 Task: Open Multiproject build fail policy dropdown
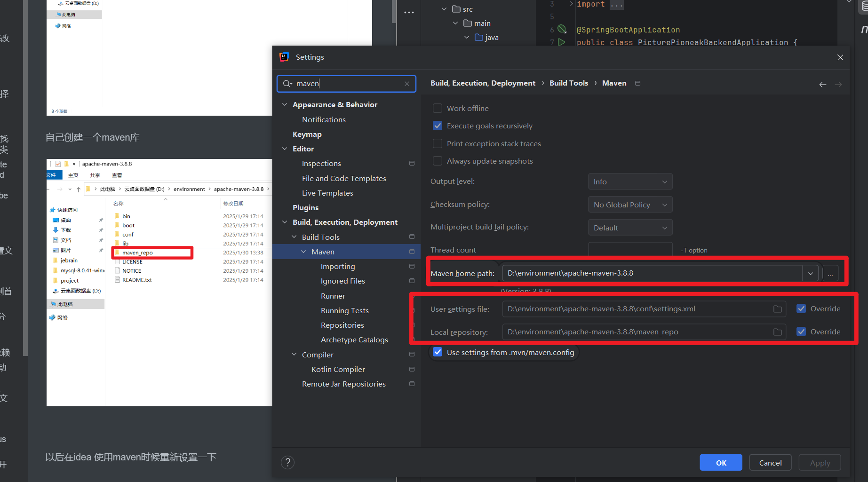click(630, 228)
